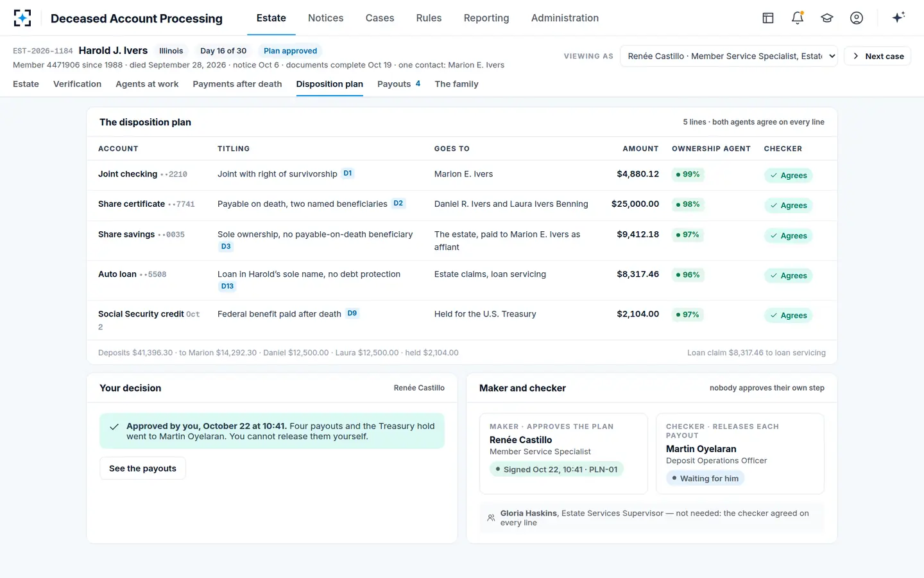Switch to Agents at work tab
Viewport: 924px width, 578px height.
147,84
